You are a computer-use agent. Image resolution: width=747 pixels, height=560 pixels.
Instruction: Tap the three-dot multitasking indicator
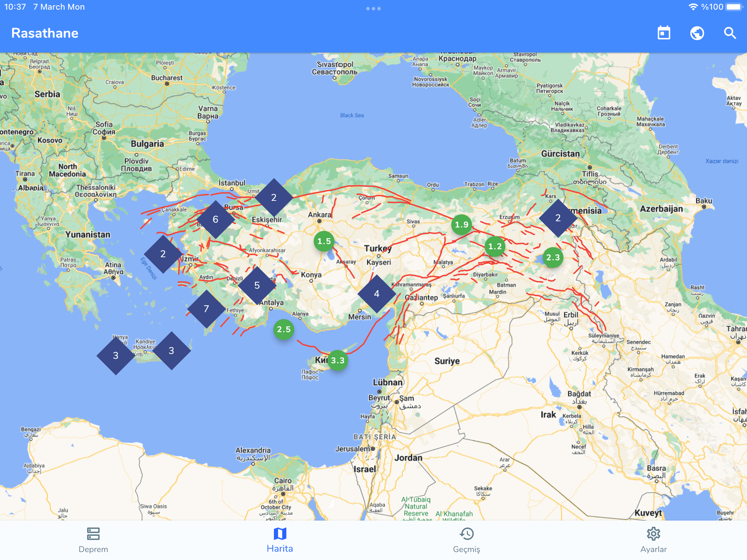[x=373, y=9]
